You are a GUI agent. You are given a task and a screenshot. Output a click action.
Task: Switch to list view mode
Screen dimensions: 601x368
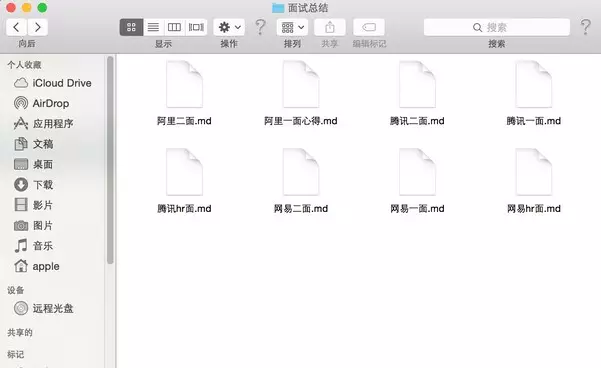pos(153,27)
